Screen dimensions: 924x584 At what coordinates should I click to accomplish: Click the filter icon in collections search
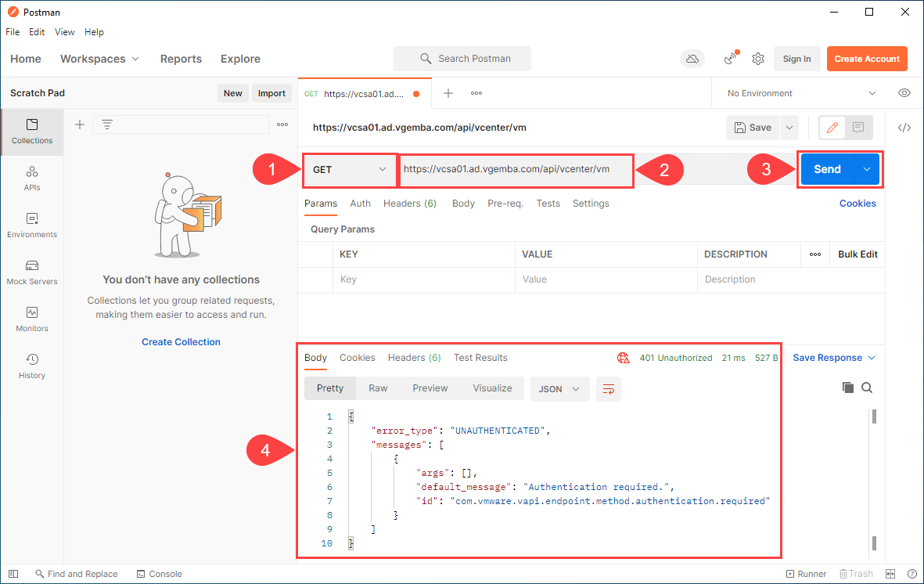(106, 124)
